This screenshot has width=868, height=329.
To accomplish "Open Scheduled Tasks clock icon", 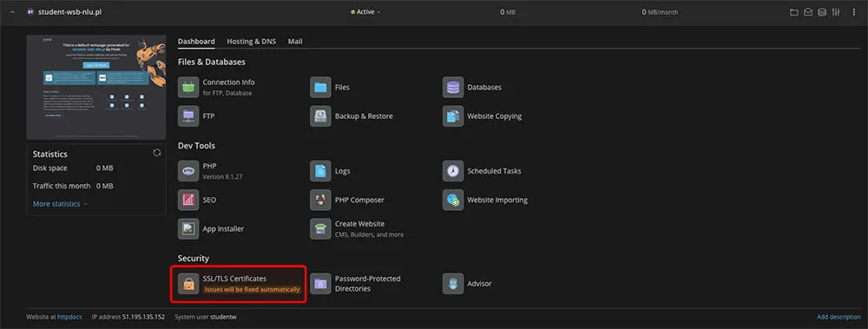I will [453, 171].
